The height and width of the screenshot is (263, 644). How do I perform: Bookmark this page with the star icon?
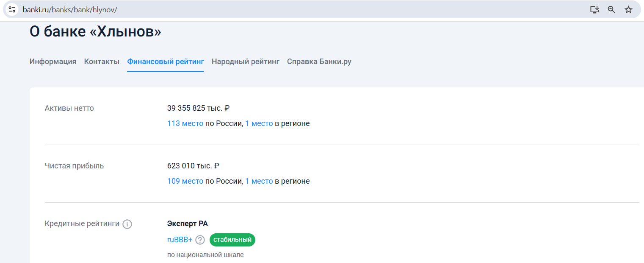[x=628, y=10]
